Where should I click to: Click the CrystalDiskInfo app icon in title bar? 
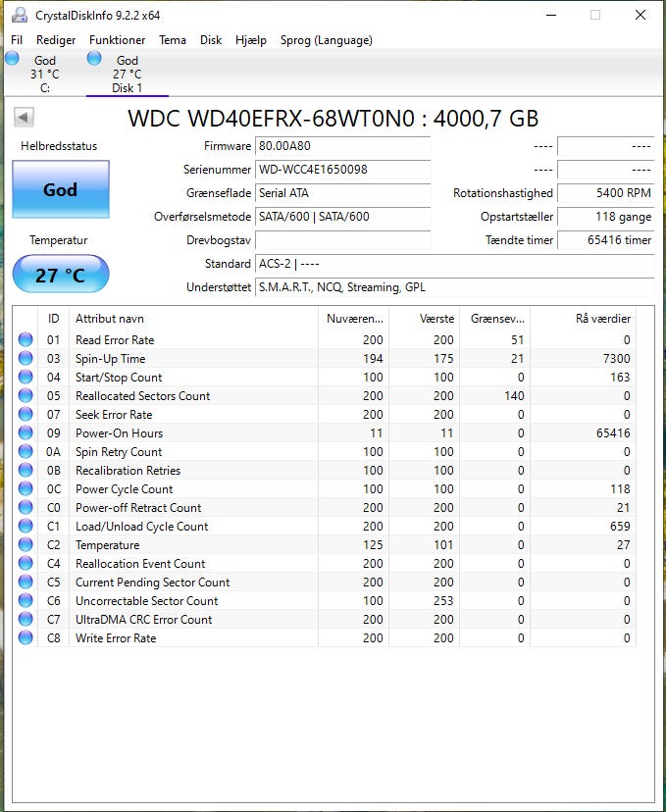tap(20, 15)
